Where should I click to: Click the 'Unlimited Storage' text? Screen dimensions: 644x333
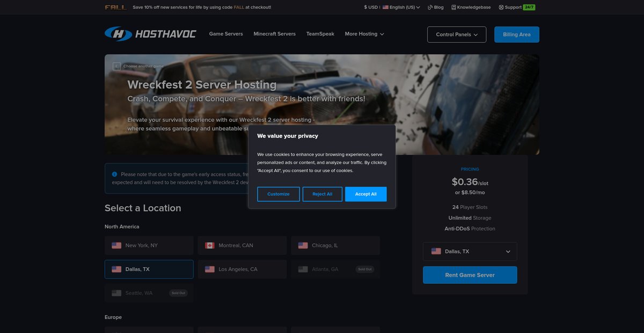point(470,218)
